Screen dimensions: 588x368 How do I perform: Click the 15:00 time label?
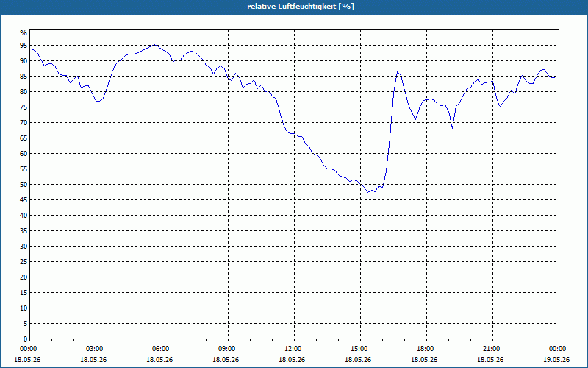(x=360, y=349)
